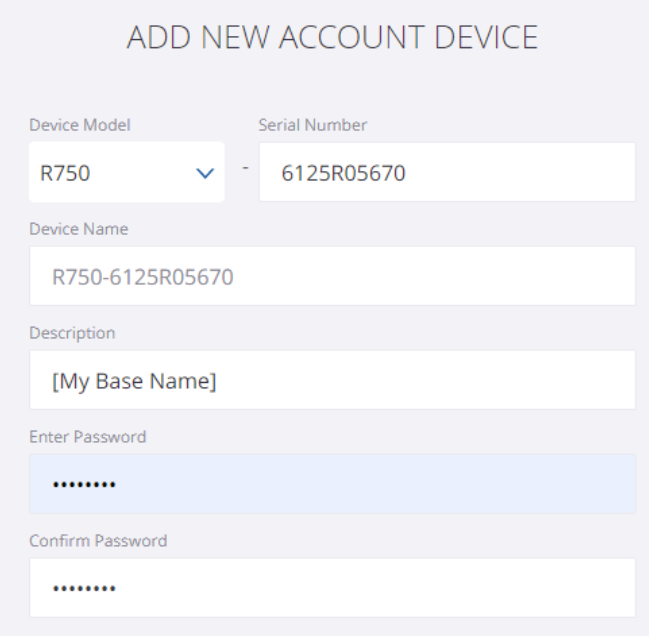Click the selected R750 model value
Image resolution: width=649 pixels, height=636 pixels.
coord(65,174)
